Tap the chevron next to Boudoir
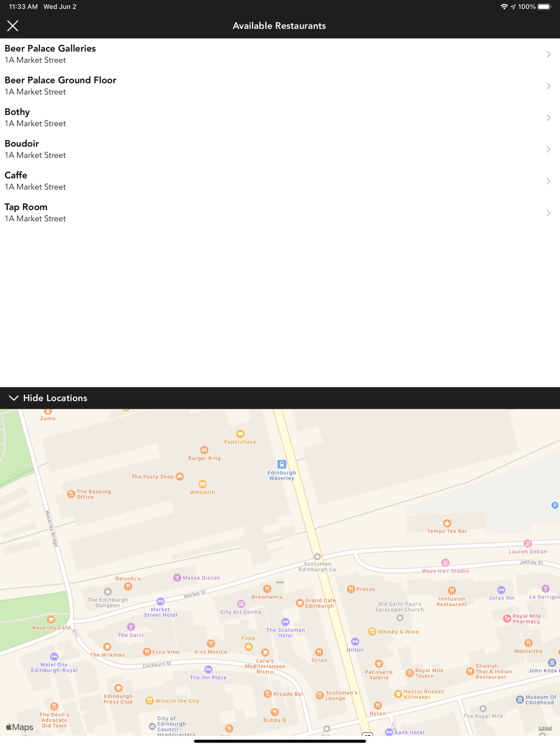Image resolution: width=560 pixels, height=747 pixels. tap(548, 150)
